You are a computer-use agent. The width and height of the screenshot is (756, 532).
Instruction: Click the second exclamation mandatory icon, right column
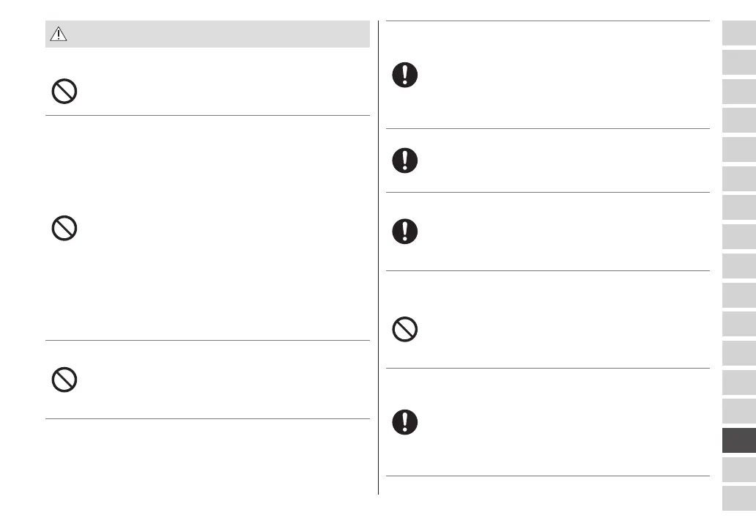(x=405, y=160)
